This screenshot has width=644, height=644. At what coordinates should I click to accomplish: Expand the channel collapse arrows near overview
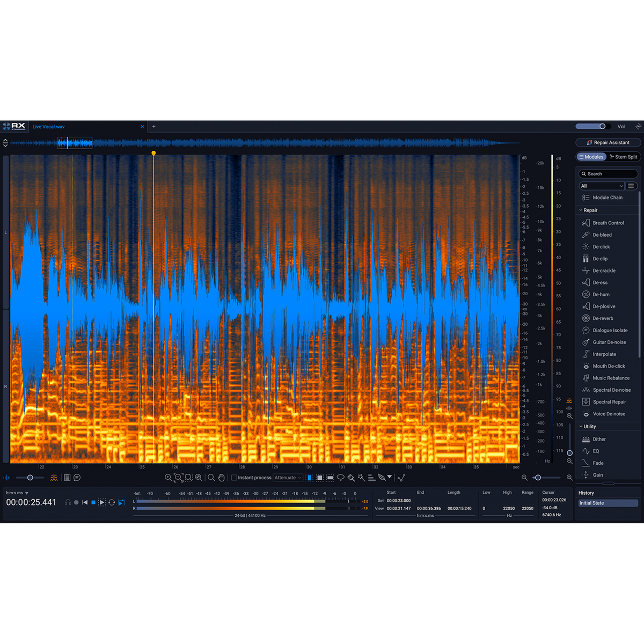tap(5, 143)
